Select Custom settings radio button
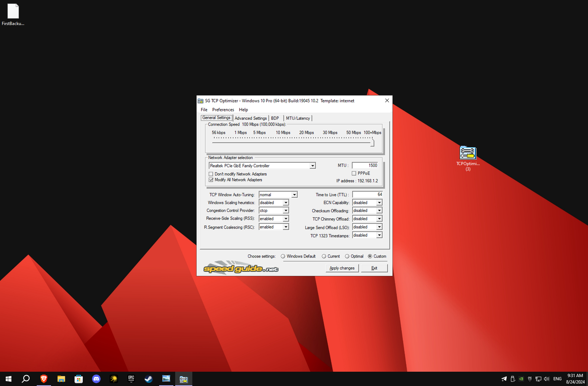This screenshot has width=588, height=386. [x=370, y=257]
